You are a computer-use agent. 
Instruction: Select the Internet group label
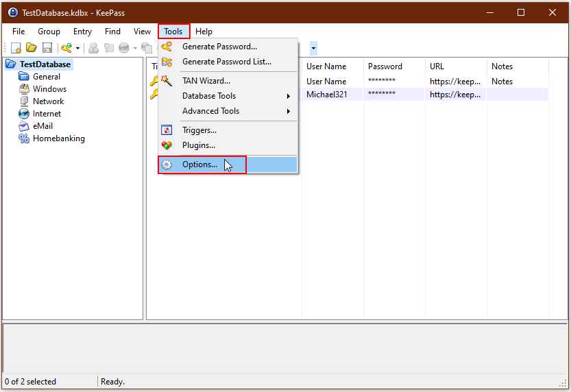click(x=47, y=114)
